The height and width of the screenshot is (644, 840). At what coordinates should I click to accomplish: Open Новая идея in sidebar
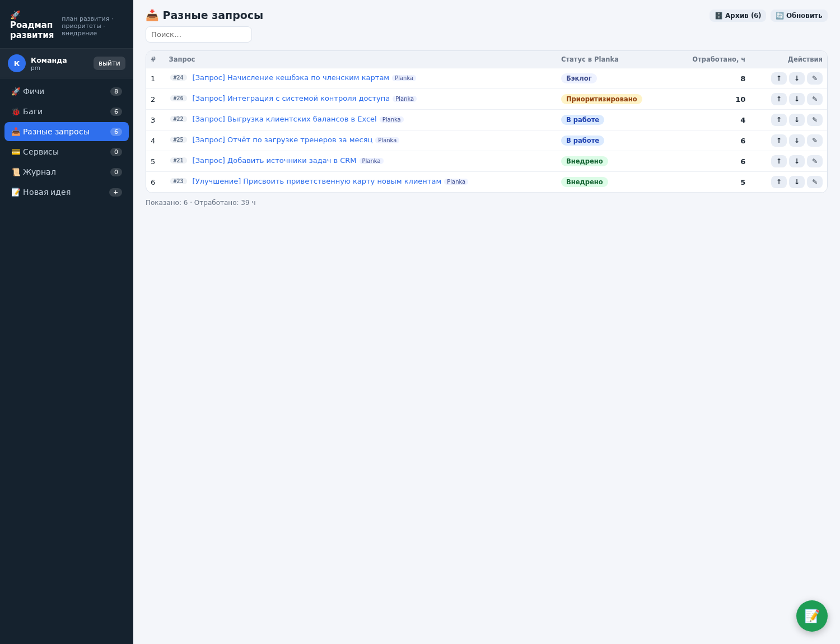[x=67, y=192]
